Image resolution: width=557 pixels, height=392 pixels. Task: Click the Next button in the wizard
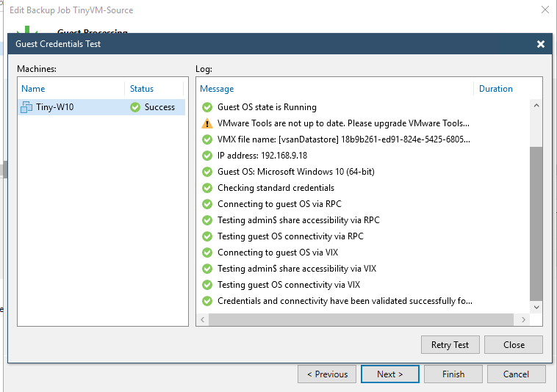point(389,374)
